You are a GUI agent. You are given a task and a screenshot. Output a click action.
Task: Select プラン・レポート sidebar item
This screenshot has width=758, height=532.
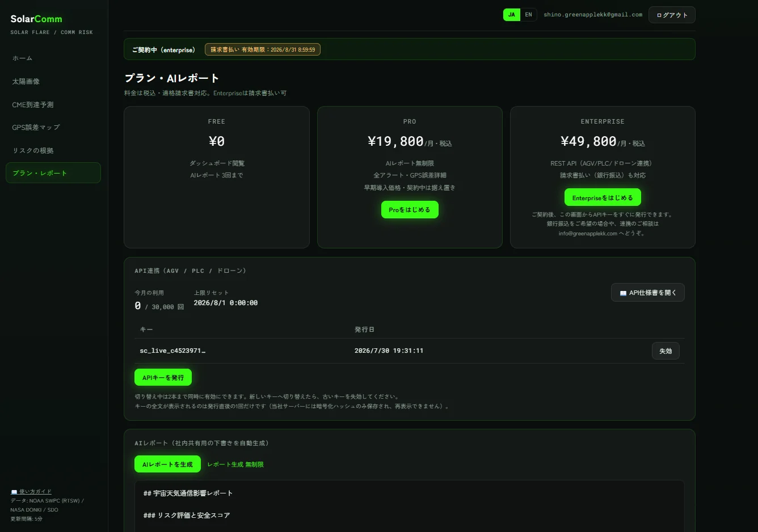53,173
